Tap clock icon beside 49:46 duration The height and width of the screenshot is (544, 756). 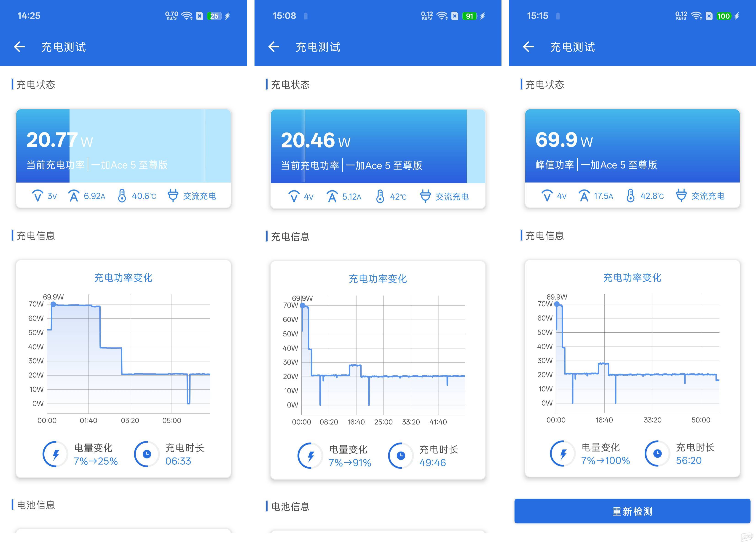(401, 456)
